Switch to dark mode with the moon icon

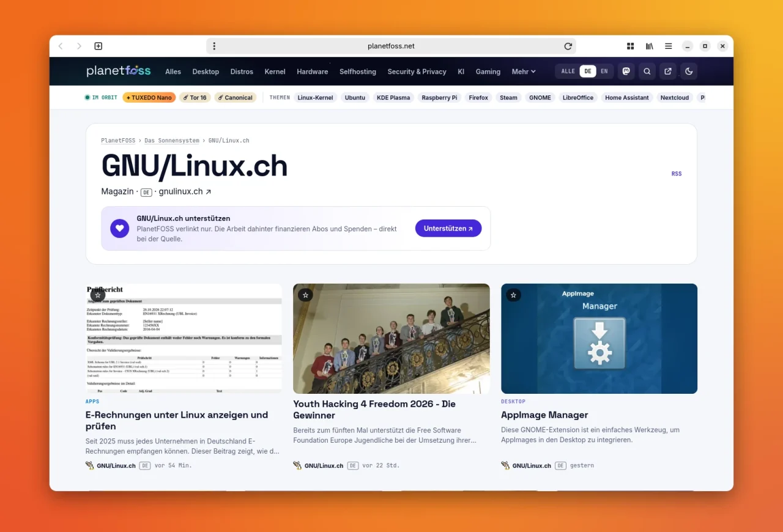click(x=689, y=72)
